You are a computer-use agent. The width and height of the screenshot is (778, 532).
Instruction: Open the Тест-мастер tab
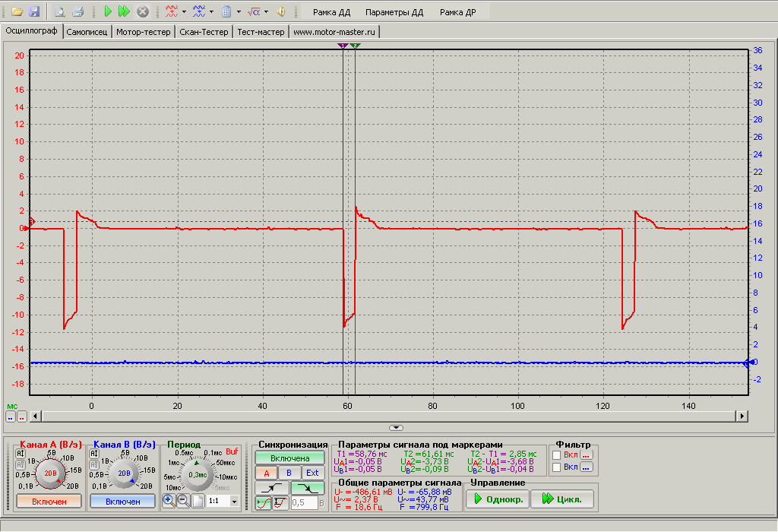(261, 32)
